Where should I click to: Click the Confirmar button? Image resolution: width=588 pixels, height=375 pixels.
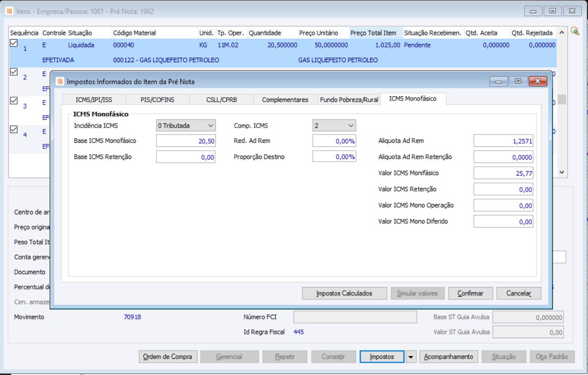pos(471,293)
